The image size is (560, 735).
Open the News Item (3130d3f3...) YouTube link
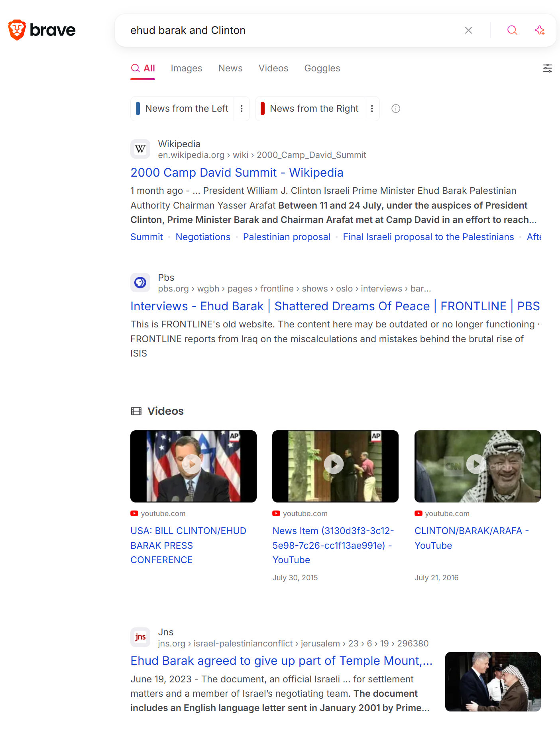pyautogui.click(x=333, y=546)
